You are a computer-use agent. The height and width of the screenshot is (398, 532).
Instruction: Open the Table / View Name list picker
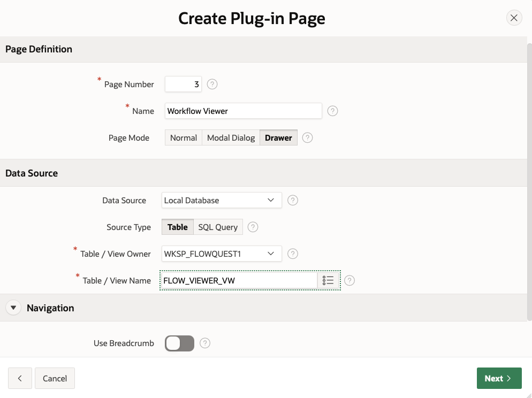[x=328, y=280]
